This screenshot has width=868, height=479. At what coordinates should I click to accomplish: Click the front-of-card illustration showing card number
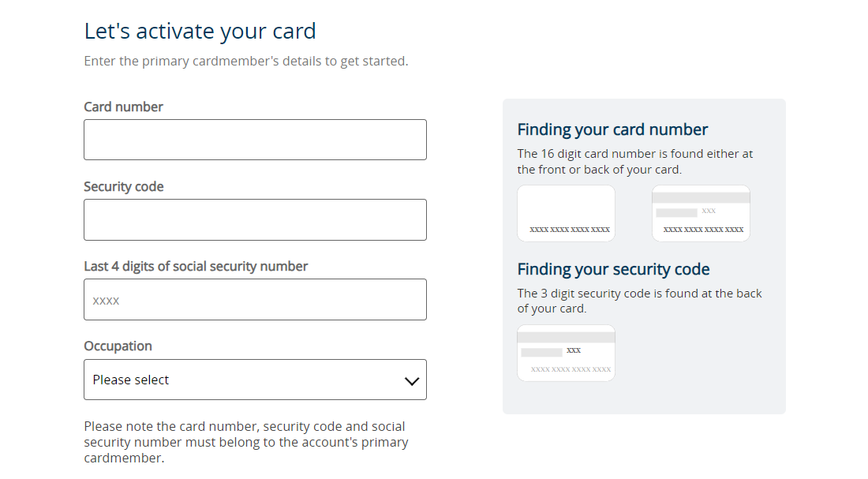click(x=566, y=213)
